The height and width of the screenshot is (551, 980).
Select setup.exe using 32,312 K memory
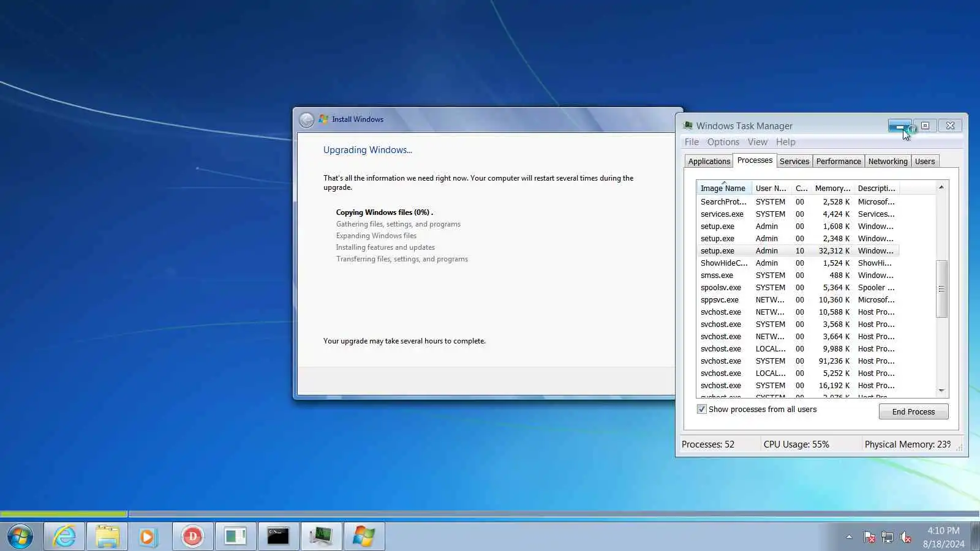(797, 250)
